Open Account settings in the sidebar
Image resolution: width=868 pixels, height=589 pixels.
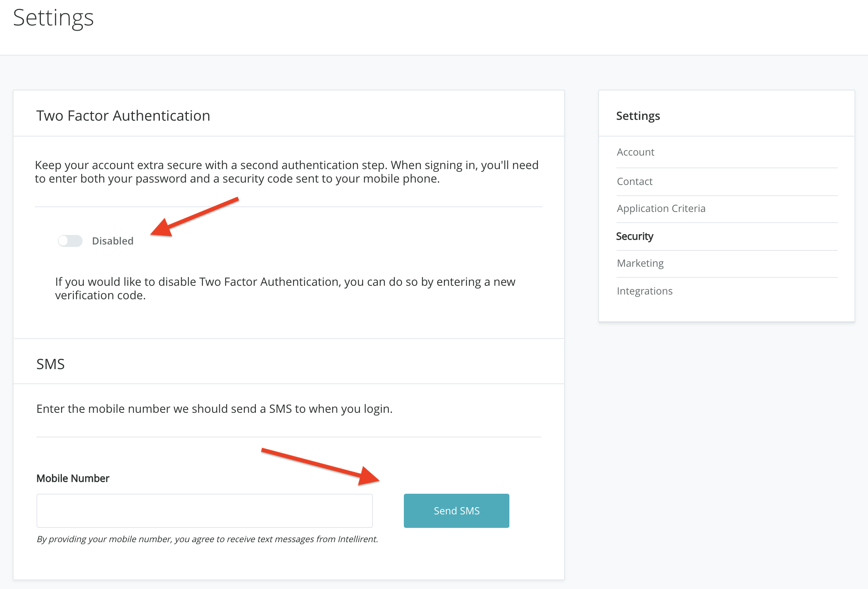pyautogui.click(x=635, y=152)
